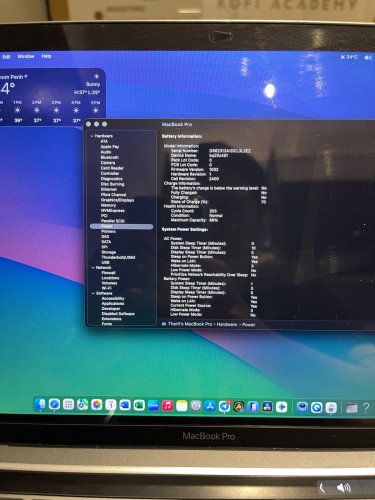Select Applications under Software

pos(113,304)
